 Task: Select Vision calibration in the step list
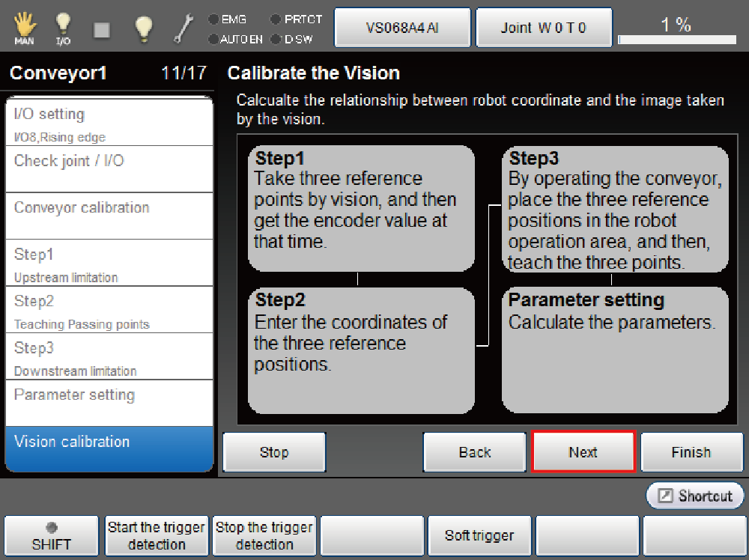pyautogui.click(x=109, y=448)
